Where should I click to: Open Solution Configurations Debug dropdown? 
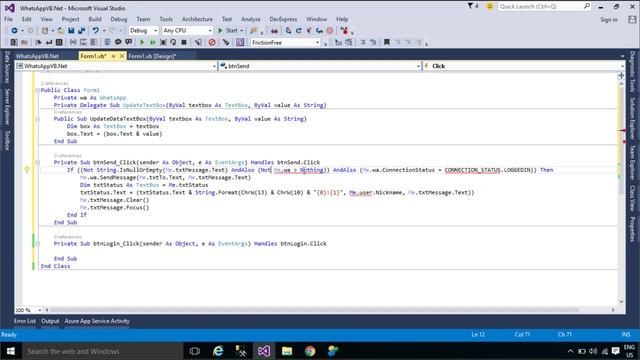(x=143, y=31)
